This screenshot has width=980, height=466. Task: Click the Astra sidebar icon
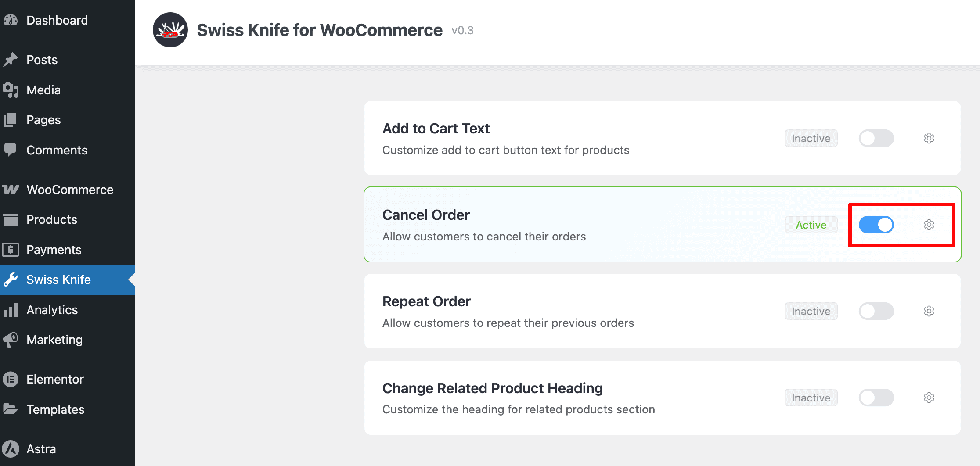coord(11,449)
